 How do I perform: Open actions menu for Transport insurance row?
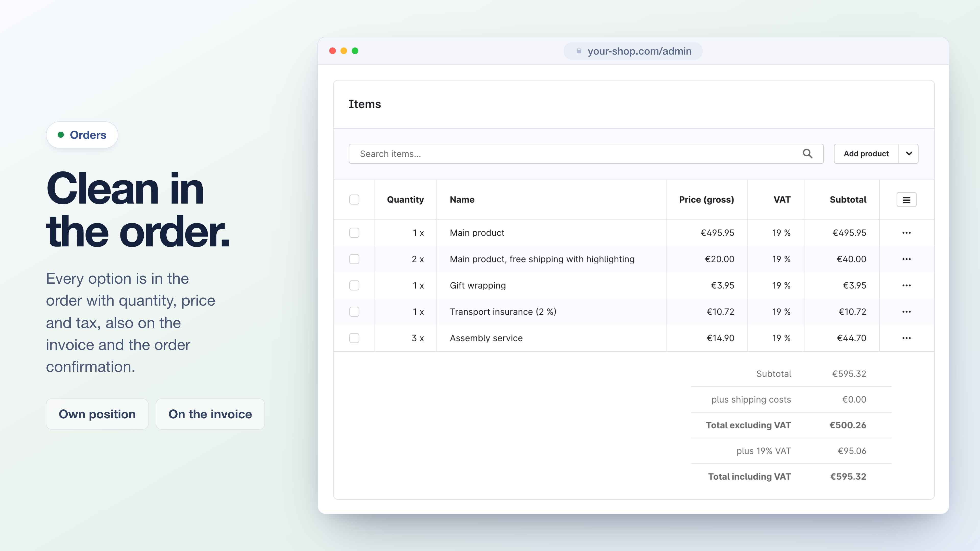pyautogui.click(x=906, y=312)
